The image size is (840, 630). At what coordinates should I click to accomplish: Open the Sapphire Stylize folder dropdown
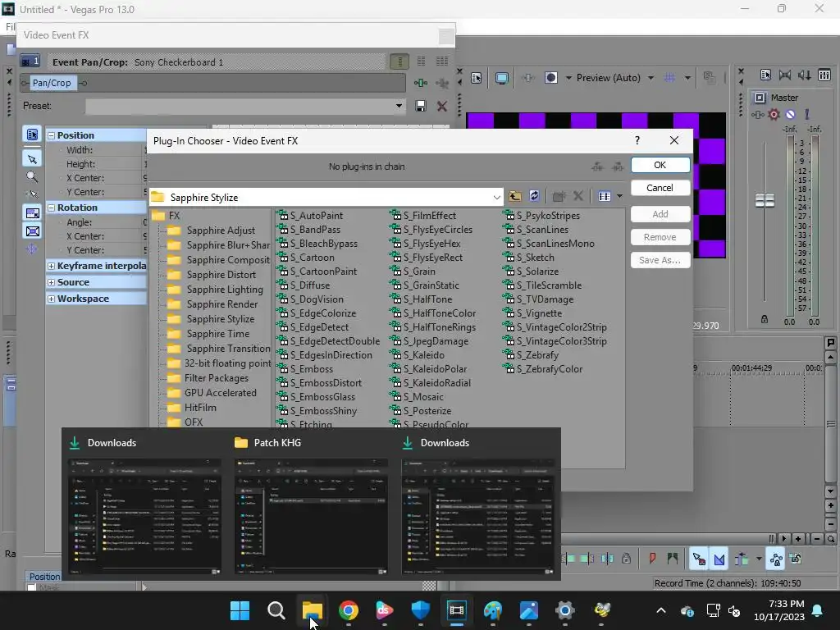[496, 198]
